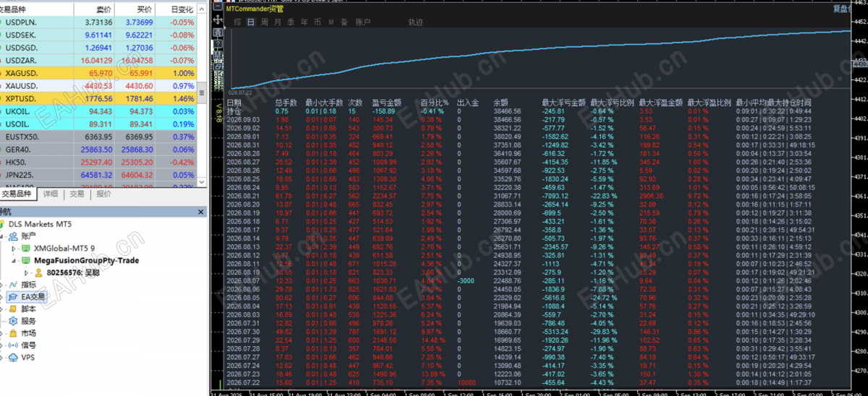The width and height of the screenshot is (868, 396).
Task: Expand account 80256576 node
Action: [27, 273]
